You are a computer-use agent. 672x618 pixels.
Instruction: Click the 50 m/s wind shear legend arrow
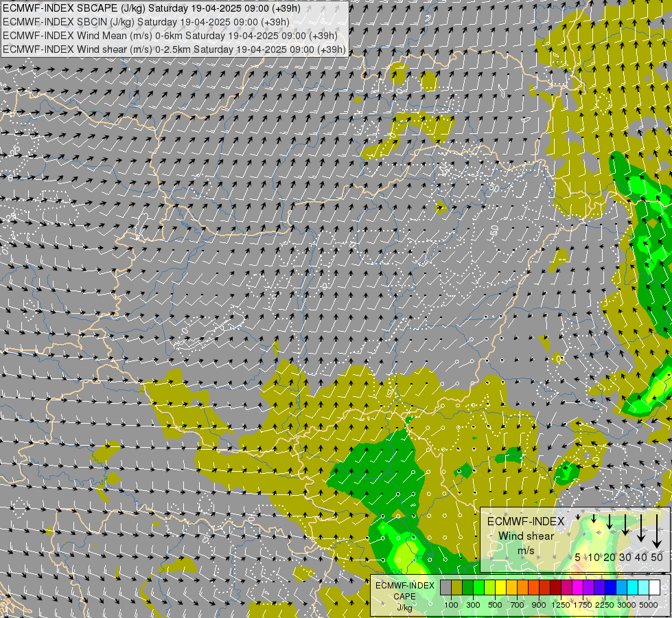(x=657, y=531)
